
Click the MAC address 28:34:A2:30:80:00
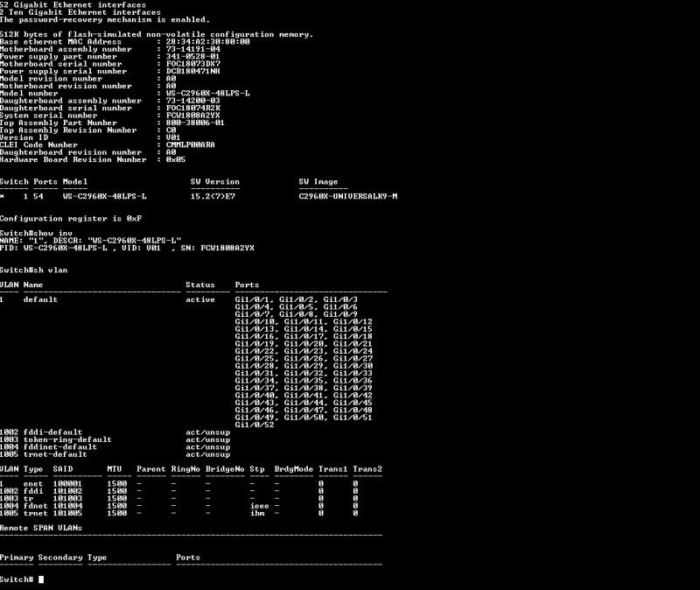point(207,41)
